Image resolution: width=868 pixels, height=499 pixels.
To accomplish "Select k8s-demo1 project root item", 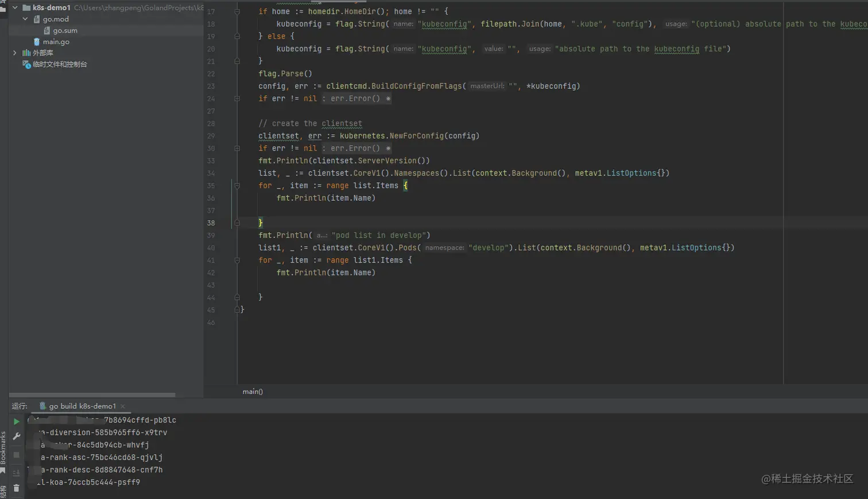I will tap(52, 7).
